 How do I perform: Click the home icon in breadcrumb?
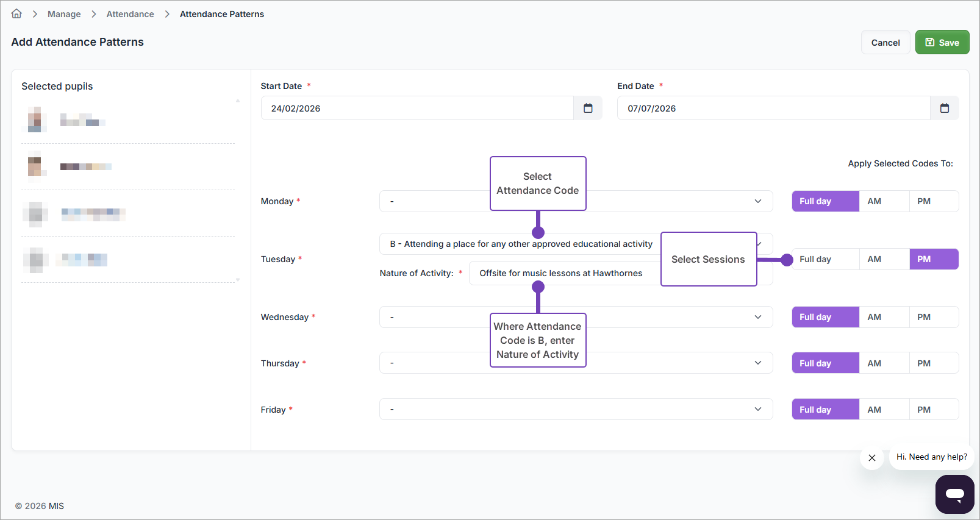(x=16, y=14)
